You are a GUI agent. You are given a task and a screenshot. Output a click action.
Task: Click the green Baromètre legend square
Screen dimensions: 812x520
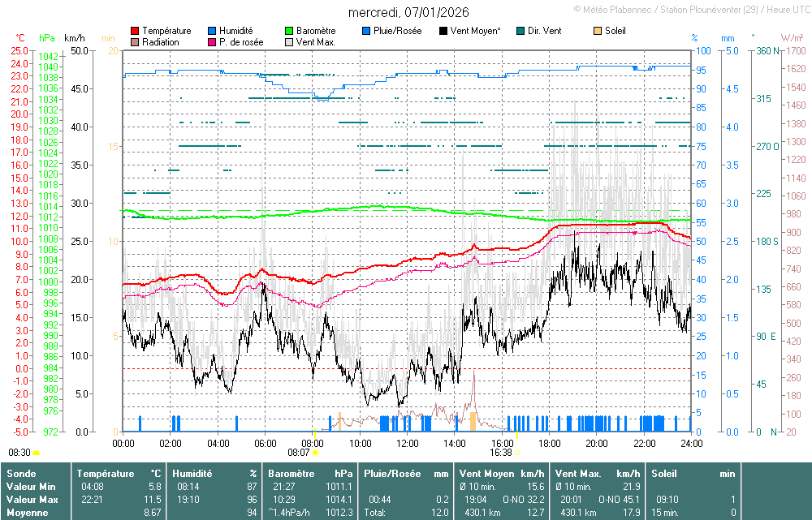click(289, 31)
